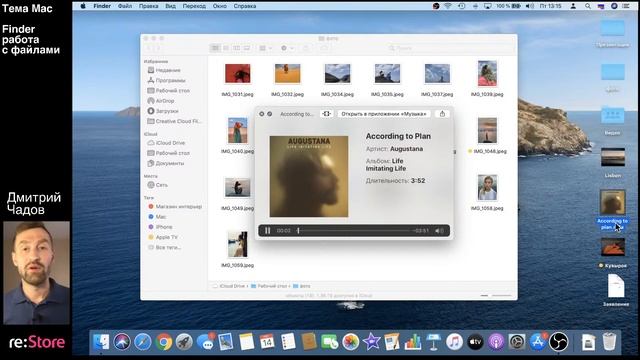The image size is (640, 360).
Task: Open Podcasts from the Dock
Action: [x=496, y=342]
